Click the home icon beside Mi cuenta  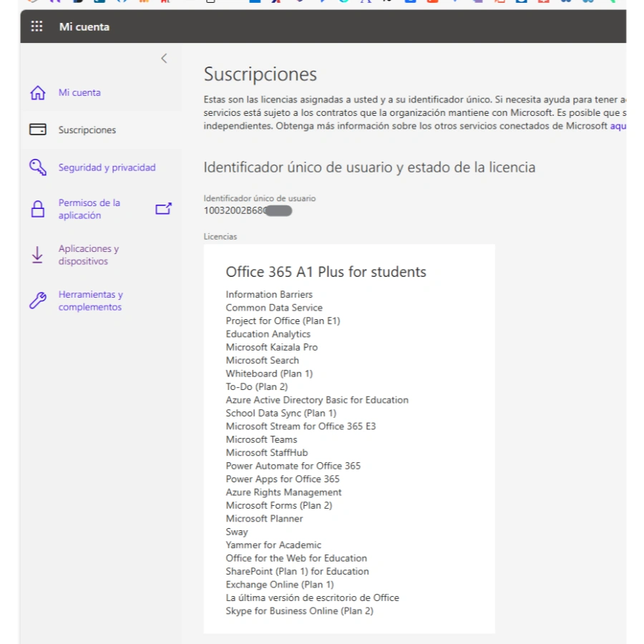[x=38, y=93]
